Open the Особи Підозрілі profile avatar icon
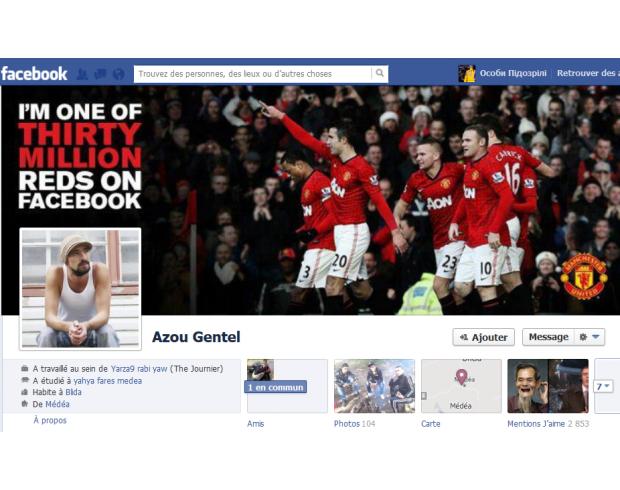 pos(467,74)
